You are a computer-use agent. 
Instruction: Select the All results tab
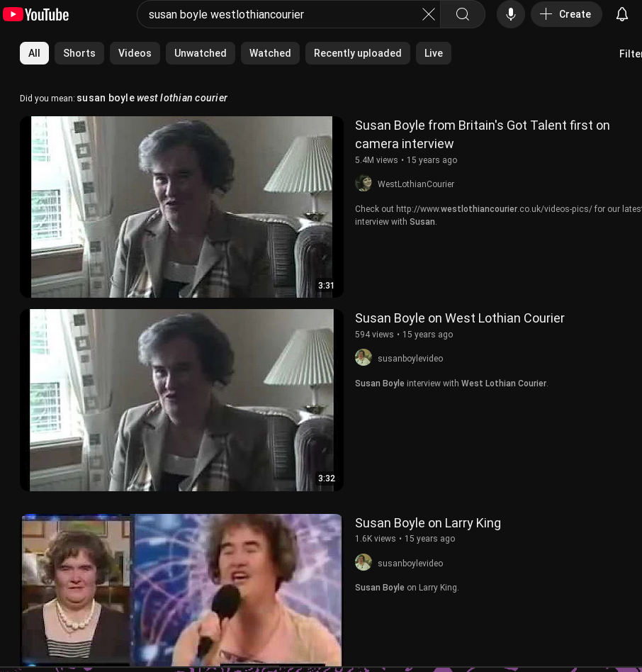coord(34,53)
